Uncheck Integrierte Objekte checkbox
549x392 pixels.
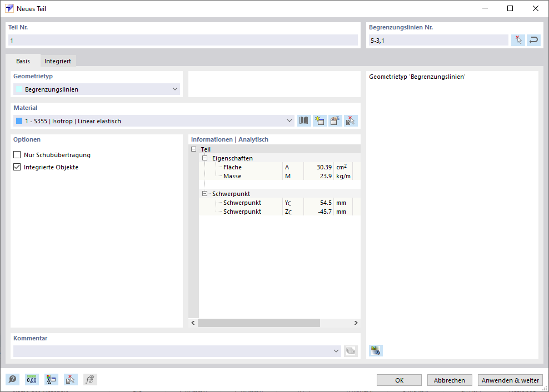pyautogui.click(x=17, y=167)
